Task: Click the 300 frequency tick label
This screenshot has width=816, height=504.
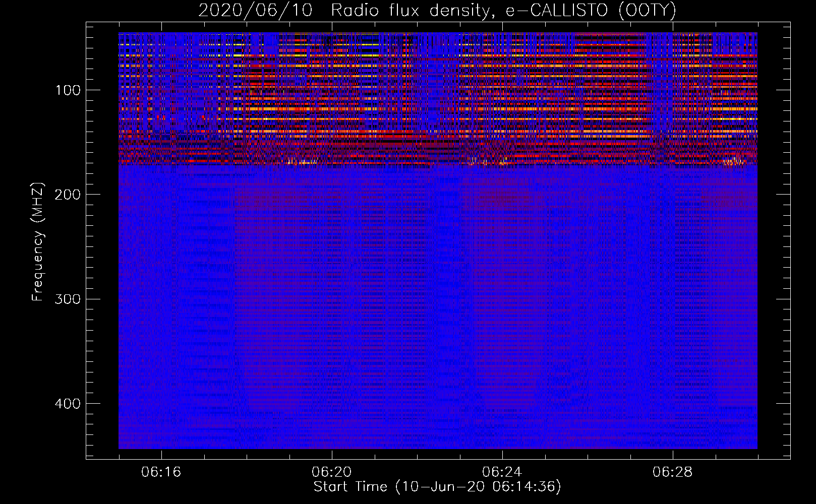Action: [68, 299]
